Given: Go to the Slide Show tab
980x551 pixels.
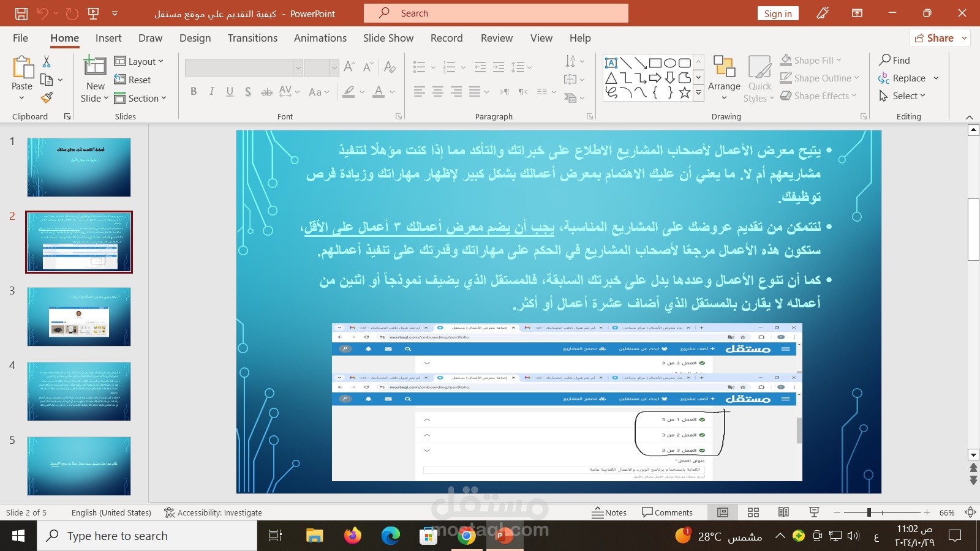Looking at the screenshot, I should [x=388, y=38].
